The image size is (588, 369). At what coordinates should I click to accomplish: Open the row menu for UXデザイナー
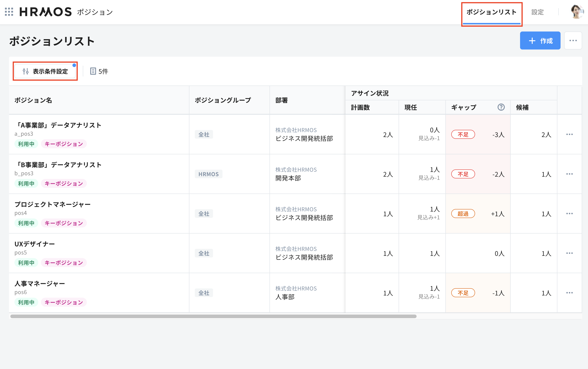(570, 253)
